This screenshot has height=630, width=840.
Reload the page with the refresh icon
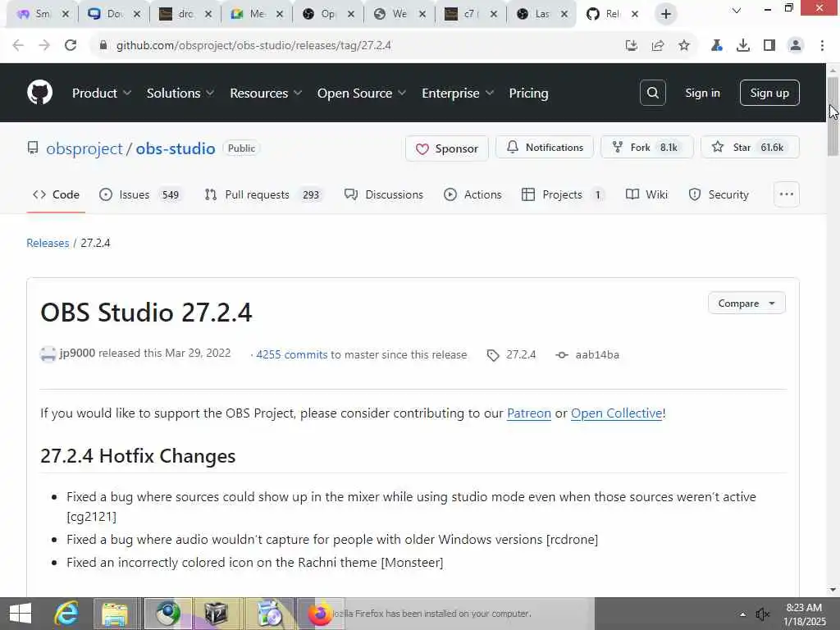click(x=71, y=46)
